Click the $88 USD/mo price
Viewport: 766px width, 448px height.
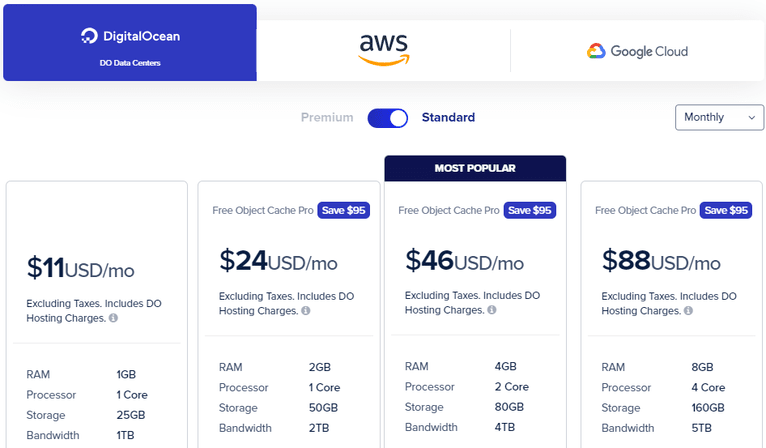tap(660, 262)
